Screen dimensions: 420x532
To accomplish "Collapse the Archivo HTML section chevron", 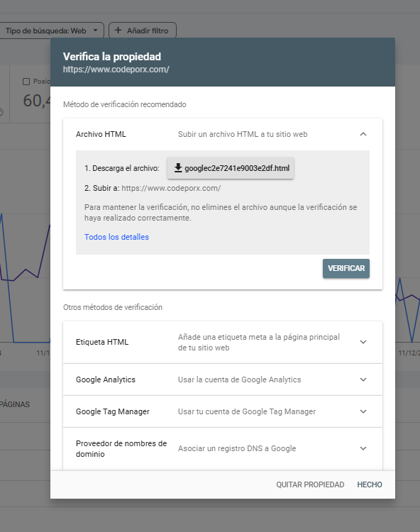I will click(x=363, y=134).
